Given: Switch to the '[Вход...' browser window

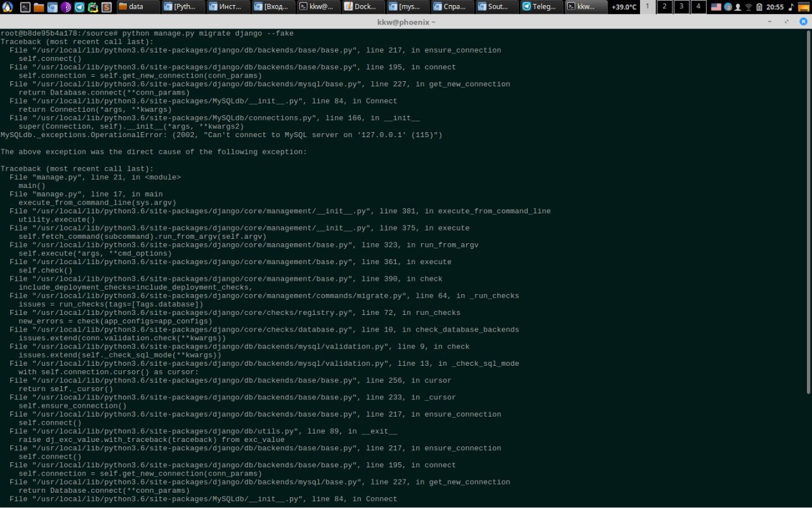Looking at the screenshot, I should click(273, 7).
